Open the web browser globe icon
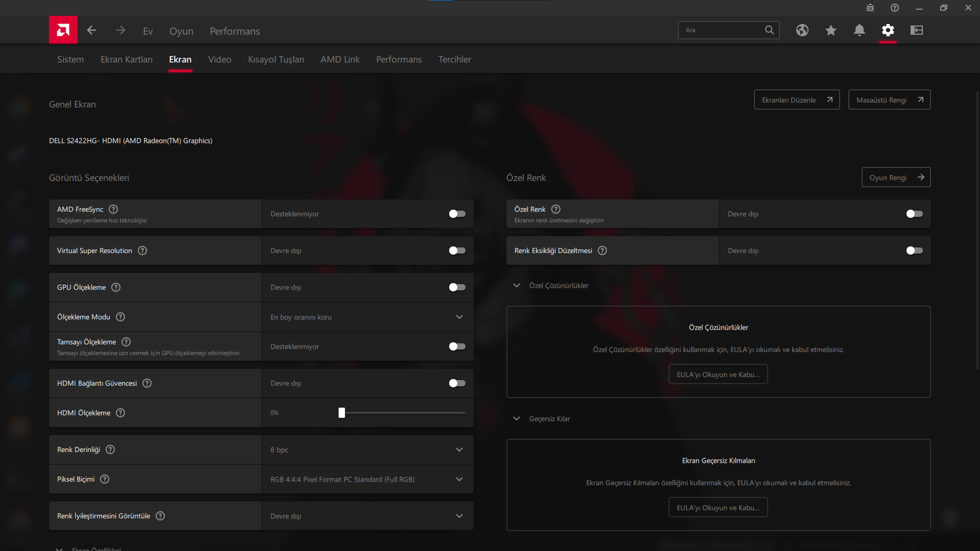980x551 pixels. 802,31
